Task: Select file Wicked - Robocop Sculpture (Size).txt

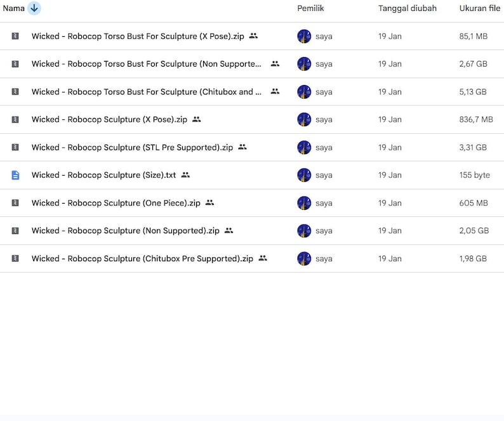Action: (x=103, y=175)
